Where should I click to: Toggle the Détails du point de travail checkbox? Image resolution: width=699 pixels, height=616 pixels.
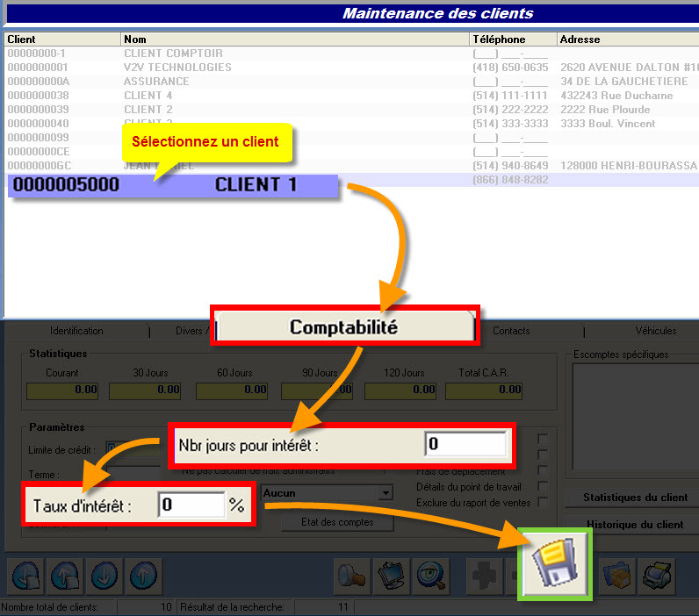tap(543, 486)
